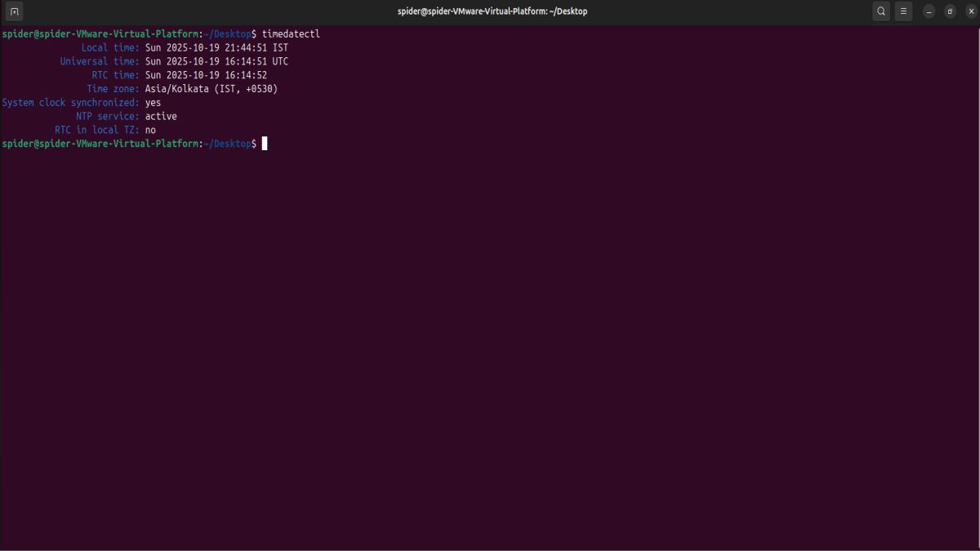
Task: Click the magnifier icon to find text
Action: [880, 11]
